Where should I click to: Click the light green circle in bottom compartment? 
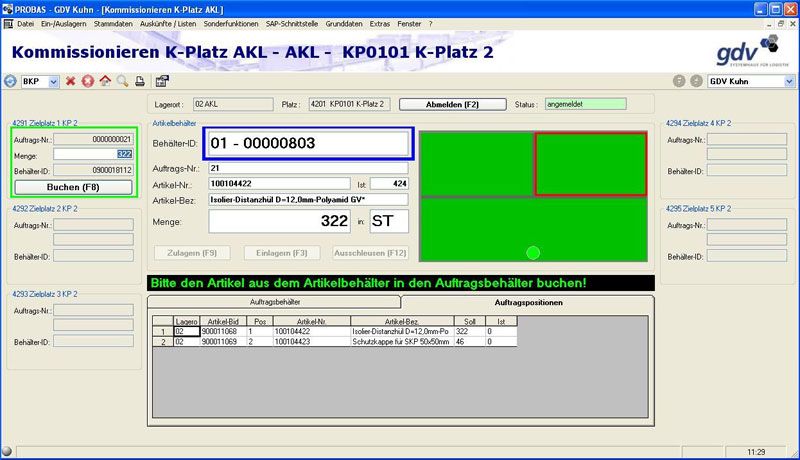(533, 252)
